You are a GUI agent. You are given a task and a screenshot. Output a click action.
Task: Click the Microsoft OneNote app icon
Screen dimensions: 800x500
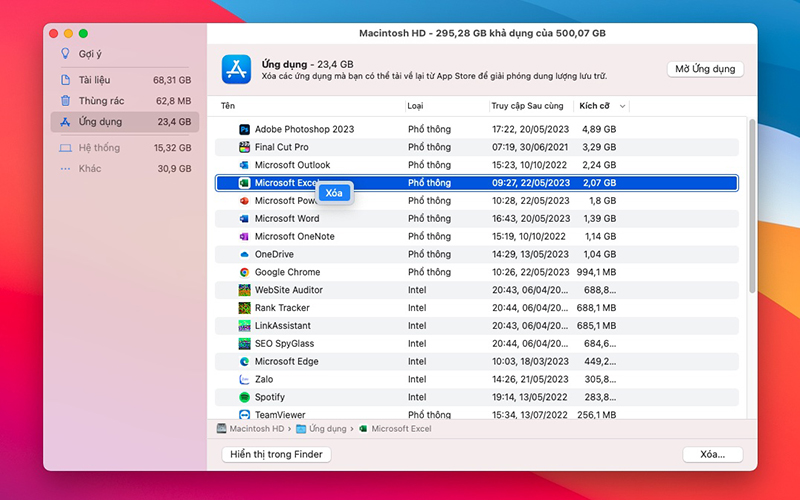(244, 236)
